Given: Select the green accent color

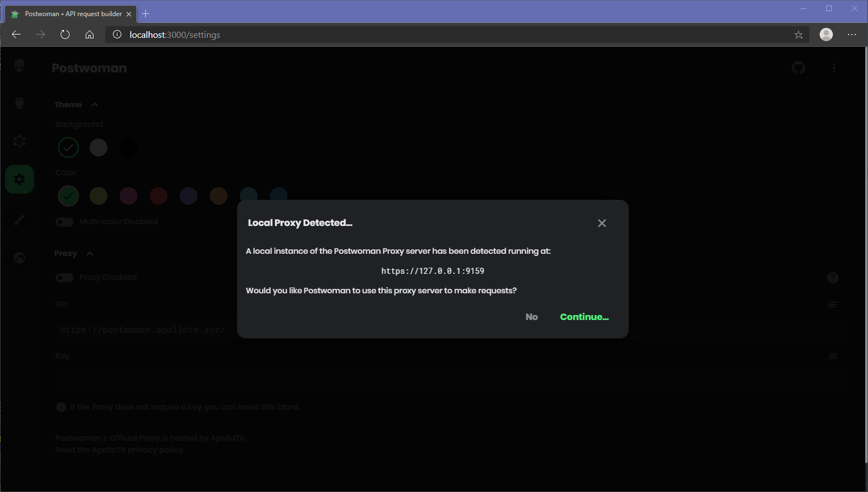Looking at the screenshot, I should 68,196.
